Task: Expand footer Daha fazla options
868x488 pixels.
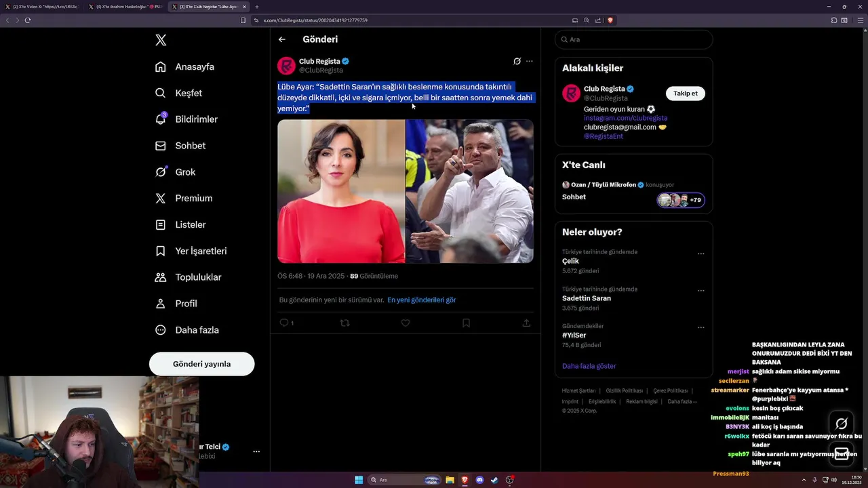Action: [682, 401]
